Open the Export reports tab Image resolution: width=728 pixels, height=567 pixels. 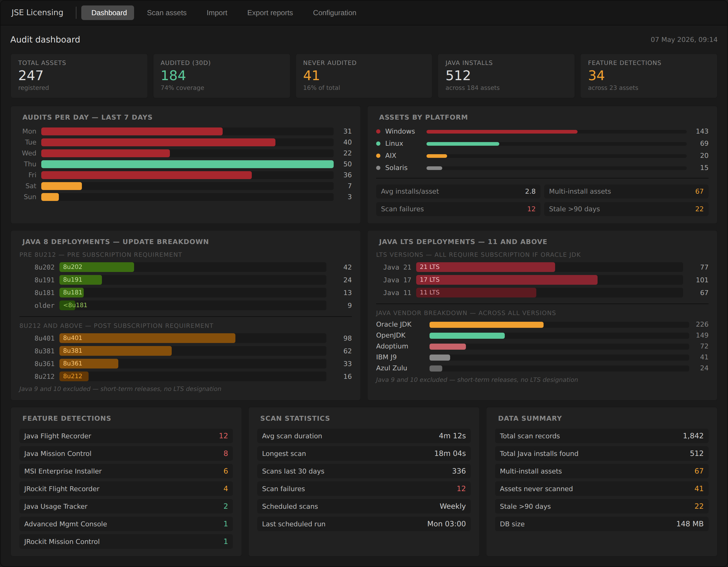[270, 13]
